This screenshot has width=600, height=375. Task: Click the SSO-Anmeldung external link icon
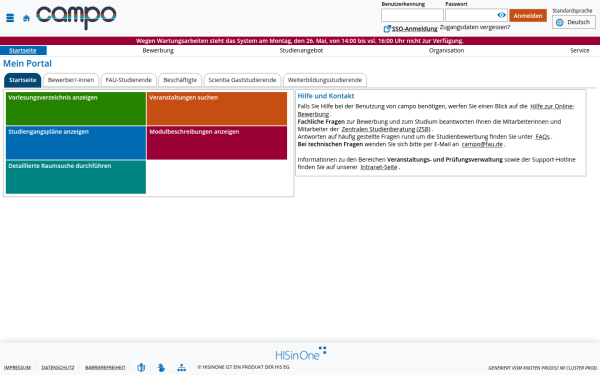click(387, 29)
